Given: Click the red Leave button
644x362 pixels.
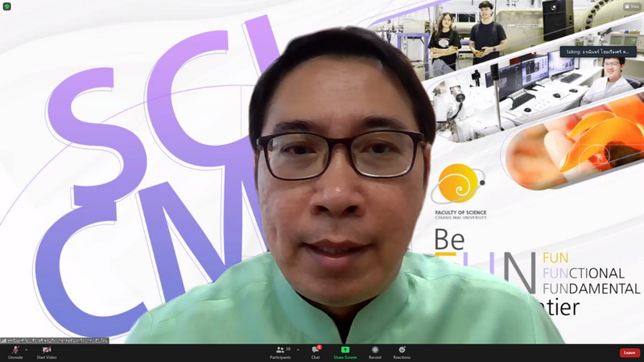Looking at the screenshot, I should pyautogui.click(x=629, y=352).
